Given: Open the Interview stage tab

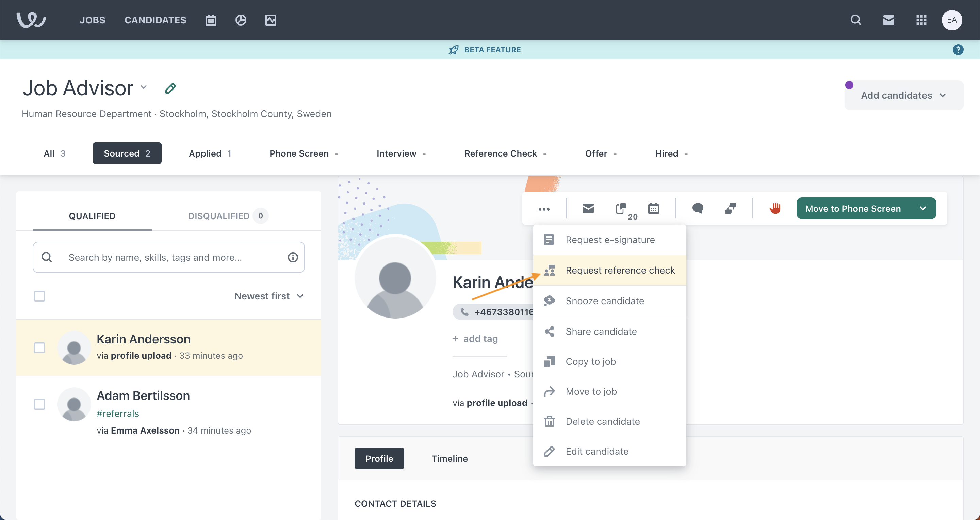Looking at the screenshot, I should click(x=401, y=153).
